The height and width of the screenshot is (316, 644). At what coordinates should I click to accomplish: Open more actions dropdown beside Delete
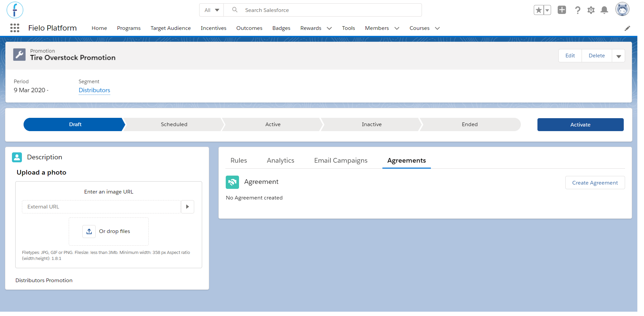(x=618, y=56)
